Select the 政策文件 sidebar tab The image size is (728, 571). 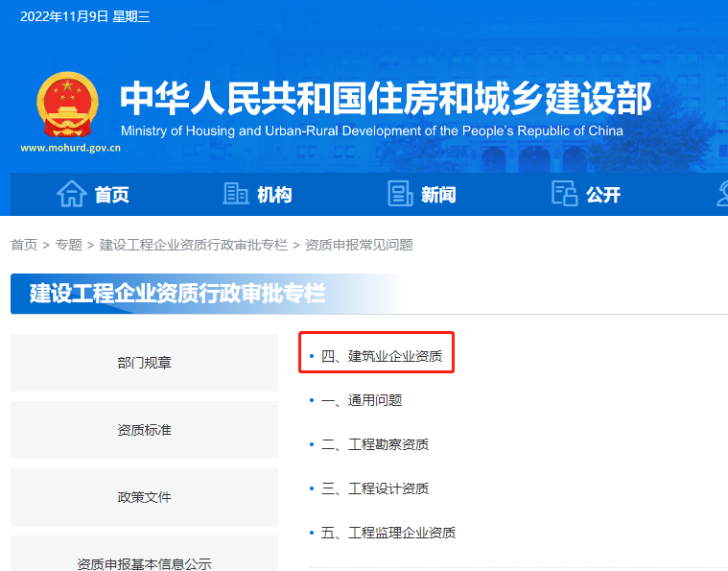coord(145,497)
